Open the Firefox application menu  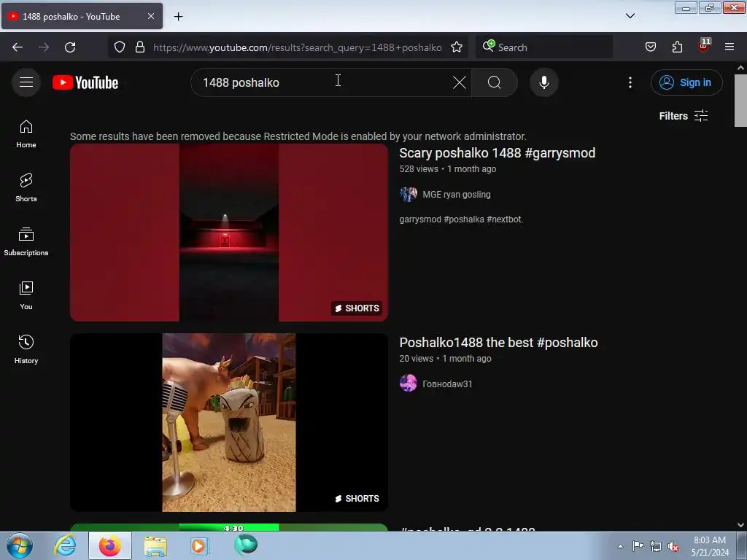[x=729, y=47]
